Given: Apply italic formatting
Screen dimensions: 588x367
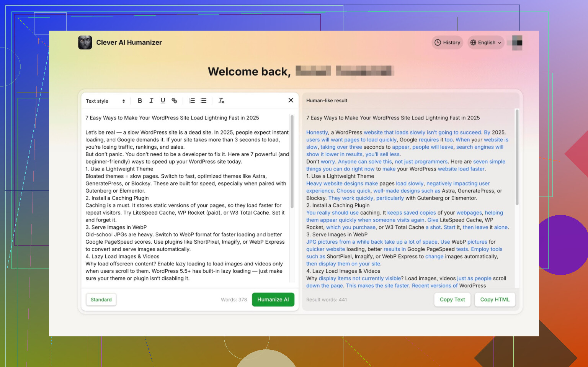Looking at the screenshot, I should click(151, 101).
